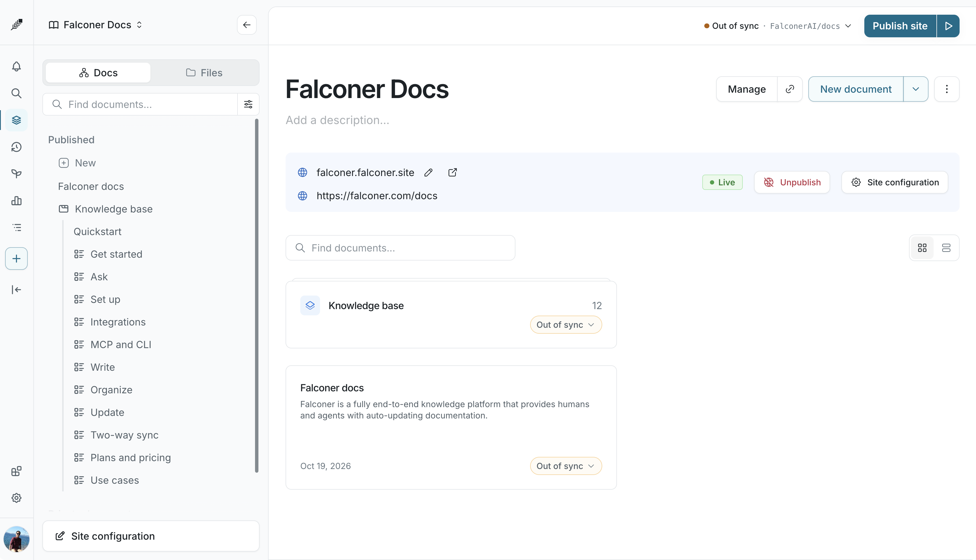
Task: Select the layers docs icon in rail
Action: (x=16, y=120)
